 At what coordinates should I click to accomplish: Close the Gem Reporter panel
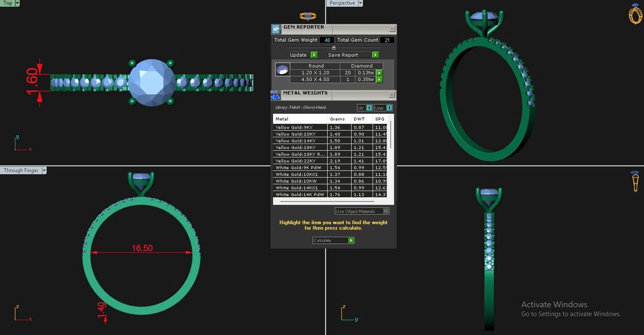click(392, 29)
